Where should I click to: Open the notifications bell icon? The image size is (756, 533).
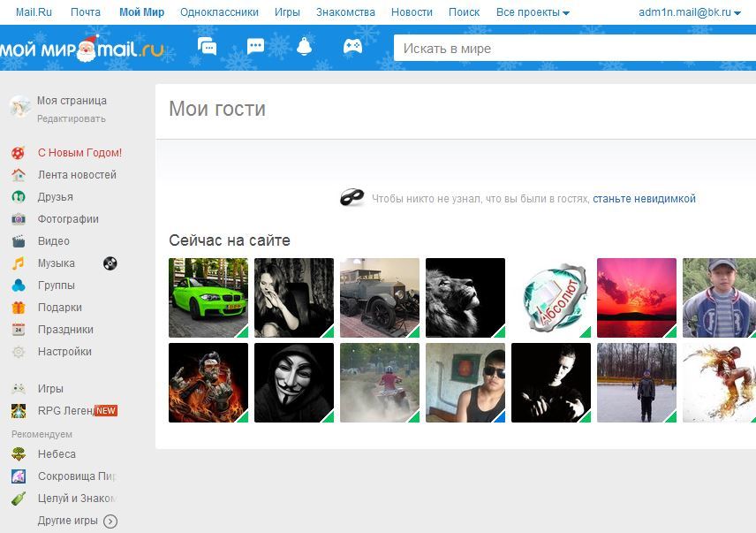pos(304,47)
